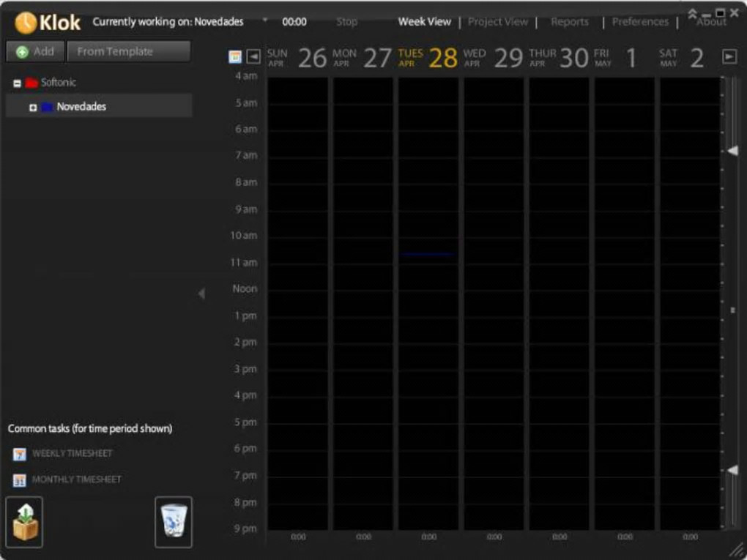Click the 00:00 elapsed timer display
Screen dimensions: 747x560
[x=294, y=22]
